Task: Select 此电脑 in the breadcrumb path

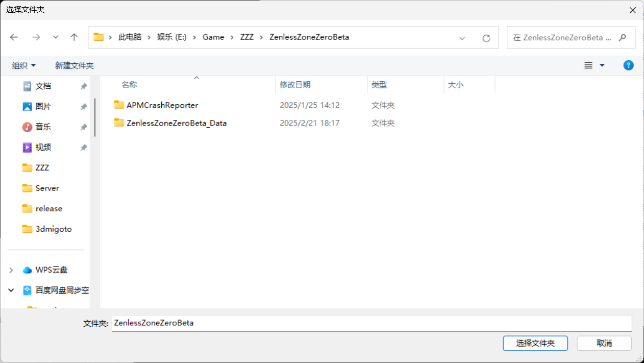Action: 130,37
